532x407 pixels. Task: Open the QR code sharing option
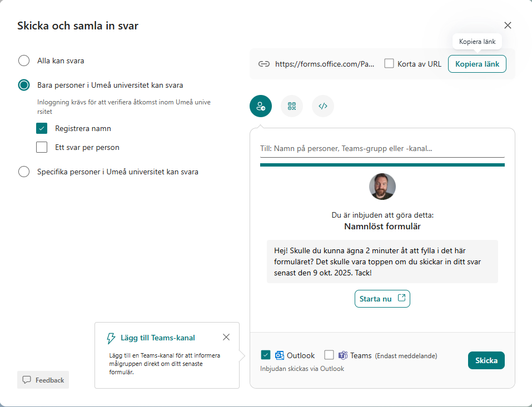[292, 106]
